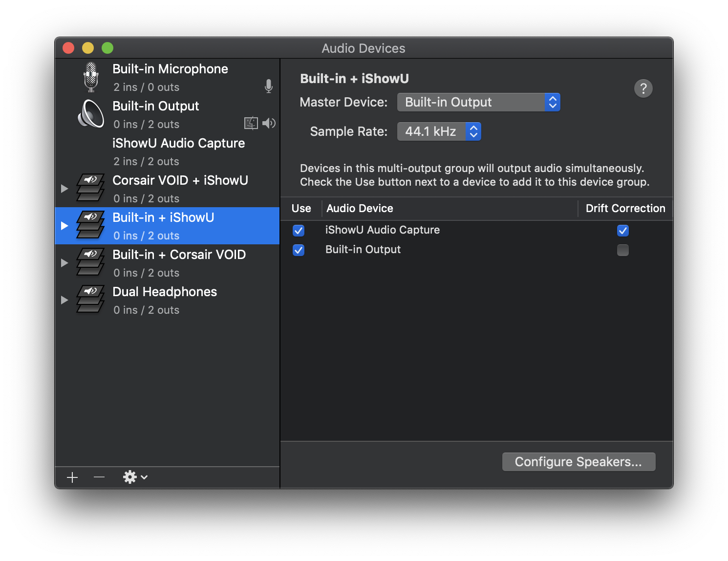
Task: Select the Built-in Output name in sidebar
Action: point(156,106)
